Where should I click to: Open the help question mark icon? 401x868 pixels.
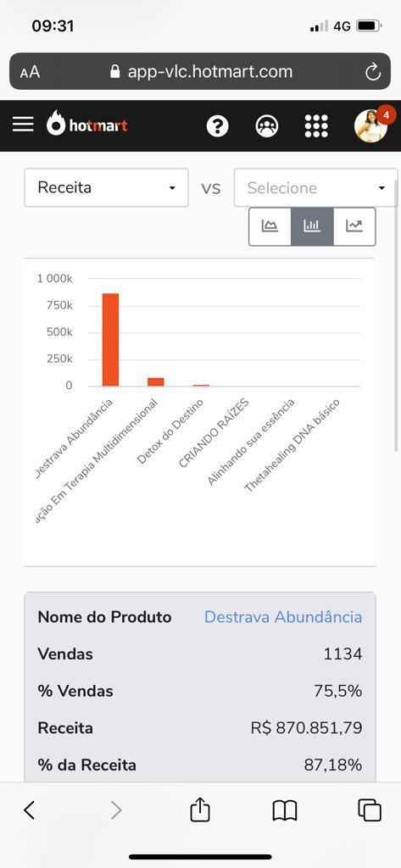coord(217,125)
